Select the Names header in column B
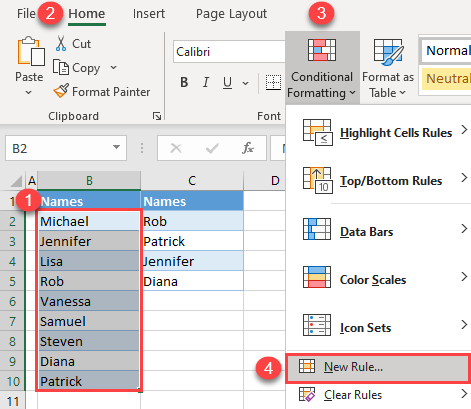The image size is (471, 409). pyautogui.click(x=89, y=201)
